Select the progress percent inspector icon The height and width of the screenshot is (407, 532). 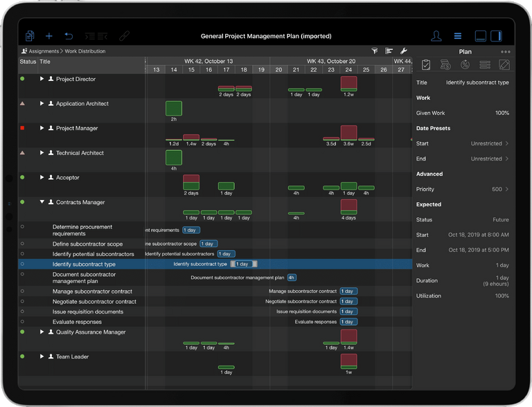465,65
